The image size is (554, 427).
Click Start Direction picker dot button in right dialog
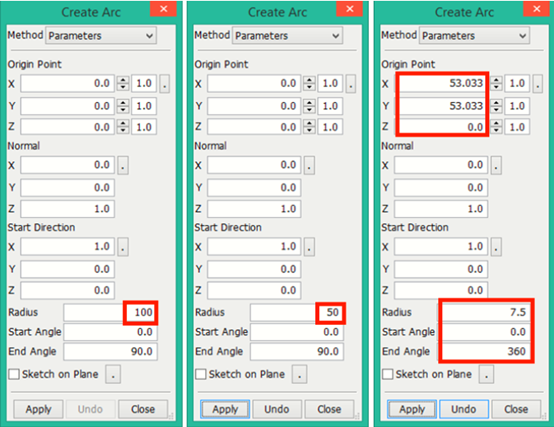coord(496,247)
